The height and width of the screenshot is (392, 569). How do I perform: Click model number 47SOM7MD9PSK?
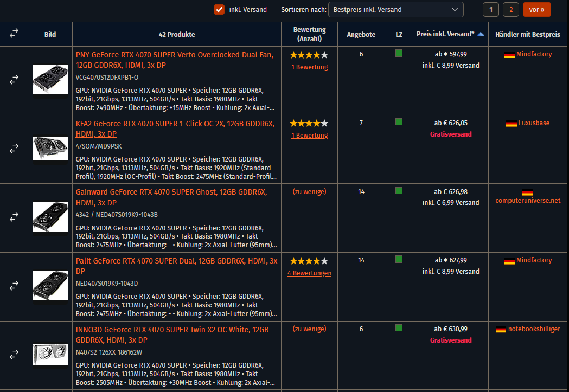tap(99, 146)
